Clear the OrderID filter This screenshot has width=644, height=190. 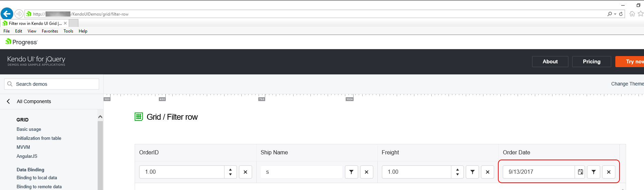coord(246,172)
